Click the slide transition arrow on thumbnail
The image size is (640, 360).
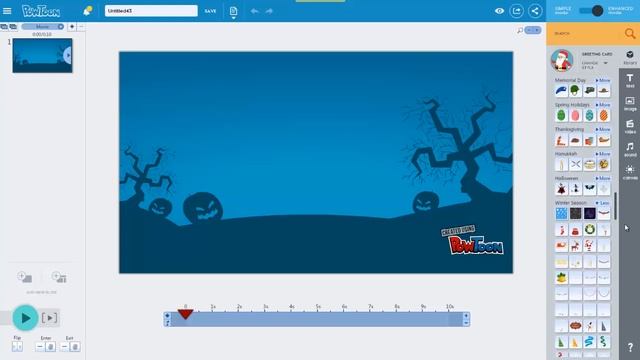(x=68, y=56)
